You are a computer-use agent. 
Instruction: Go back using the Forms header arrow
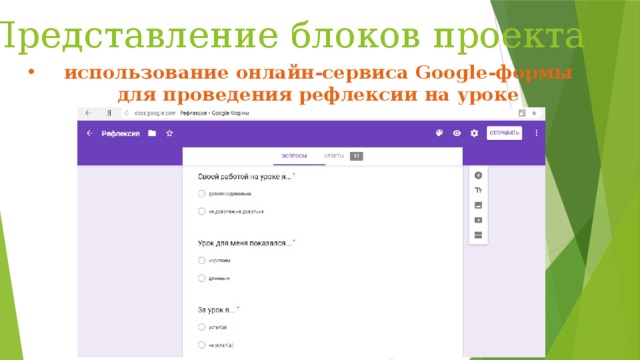90,133
